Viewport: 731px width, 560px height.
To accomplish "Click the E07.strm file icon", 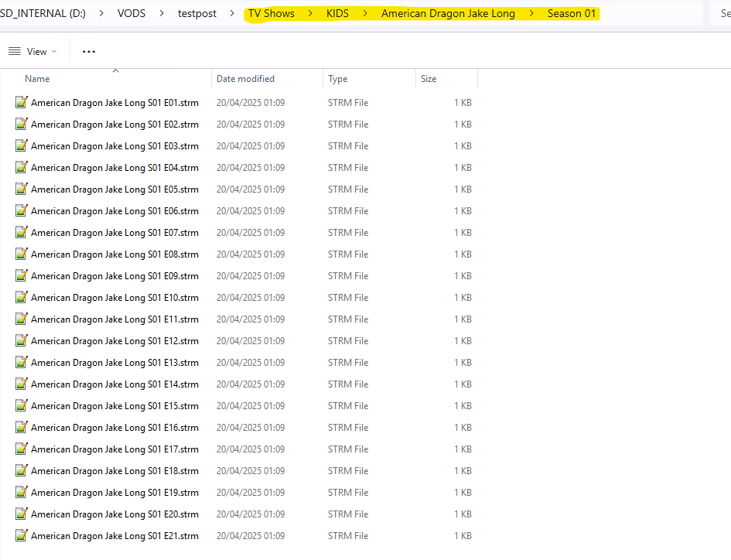I will tap(21, 232).
